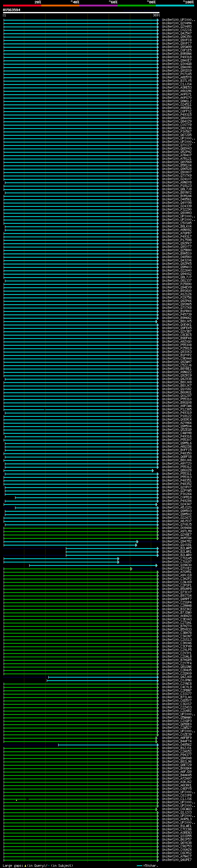Open hit UniRef100_A7N4I7
This screenshot has height=868, width=197.
tap(177, 856)
